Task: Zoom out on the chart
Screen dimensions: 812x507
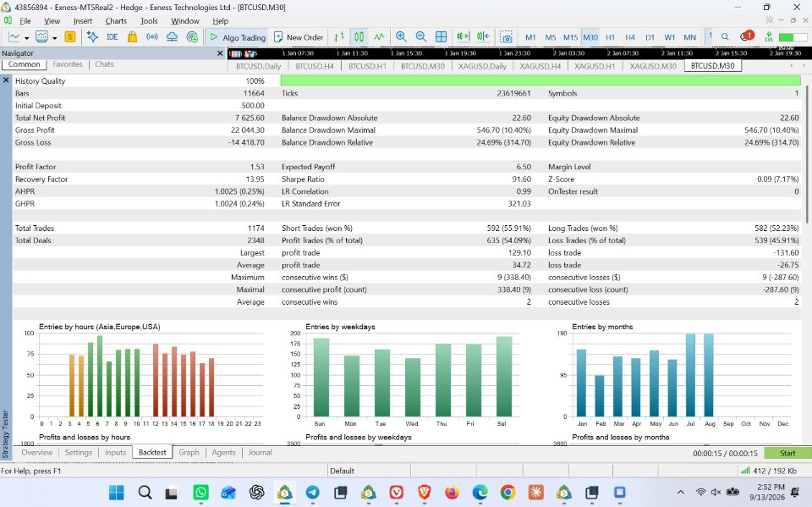Action: (x=421, y=36)
